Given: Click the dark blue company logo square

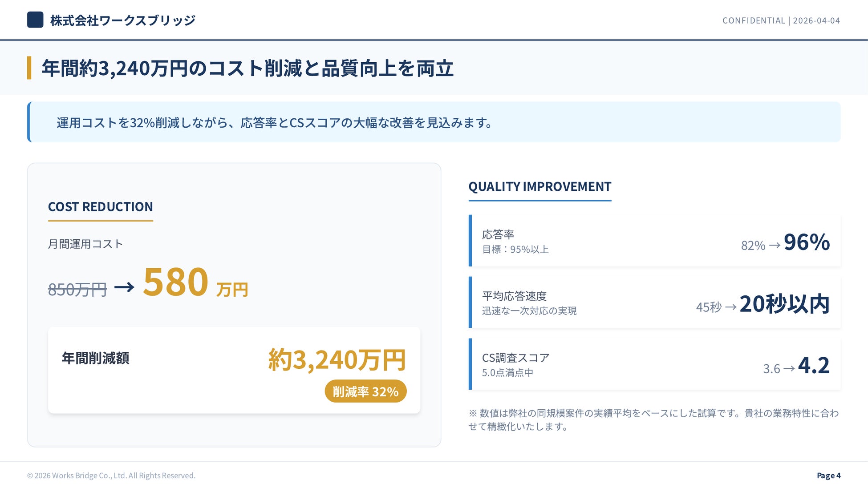Looking at the screenshot, I should click(35, 20).
